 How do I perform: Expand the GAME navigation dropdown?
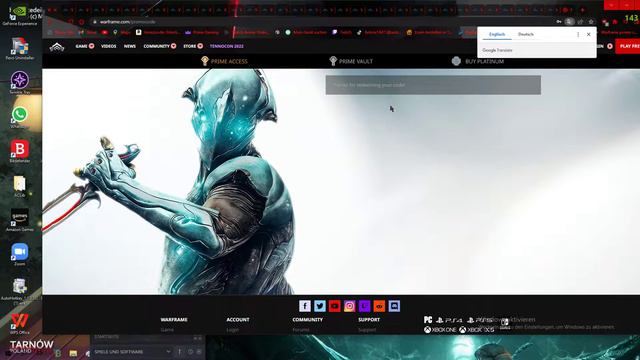click(x=84, y=46)
